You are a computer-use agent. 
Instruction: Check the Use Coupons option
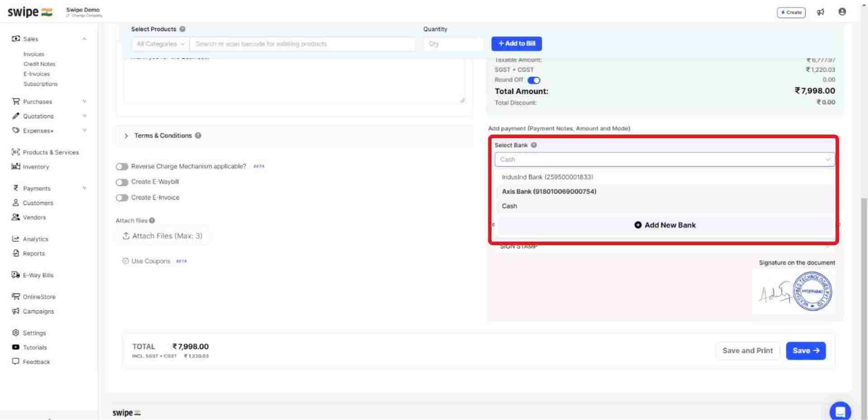pyautogui.click(x=126, y=261)
